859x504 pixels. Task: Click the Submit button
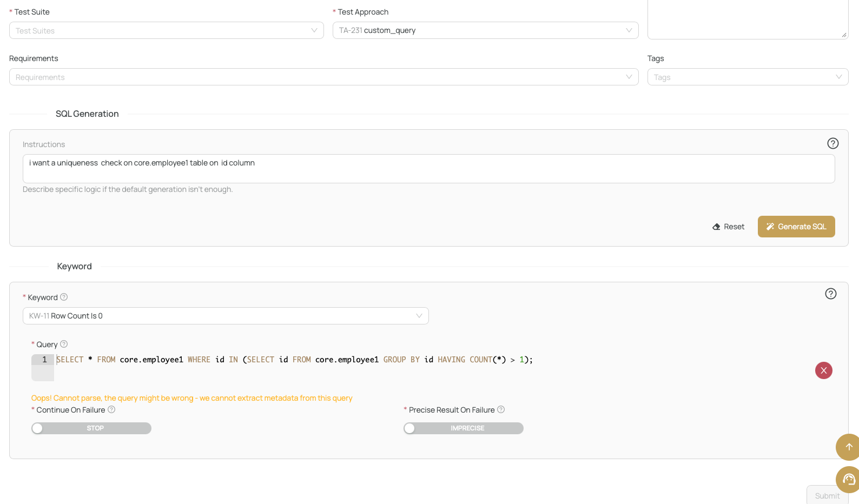click(828, 495)
